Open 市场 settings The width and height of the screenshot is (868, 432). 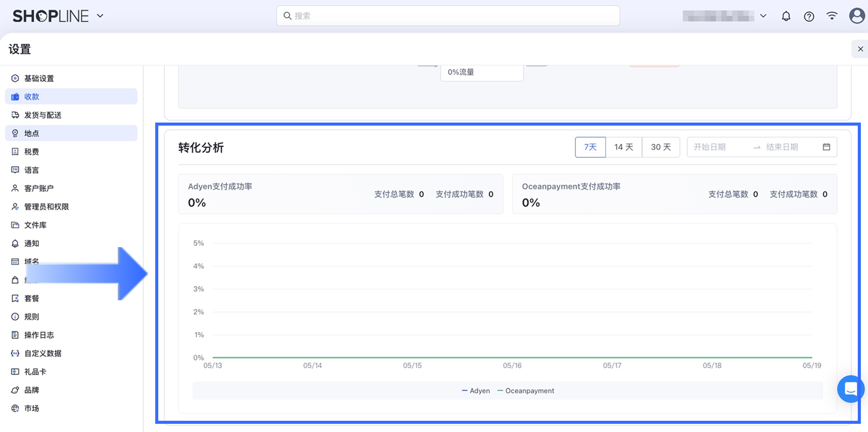[71, 409]
